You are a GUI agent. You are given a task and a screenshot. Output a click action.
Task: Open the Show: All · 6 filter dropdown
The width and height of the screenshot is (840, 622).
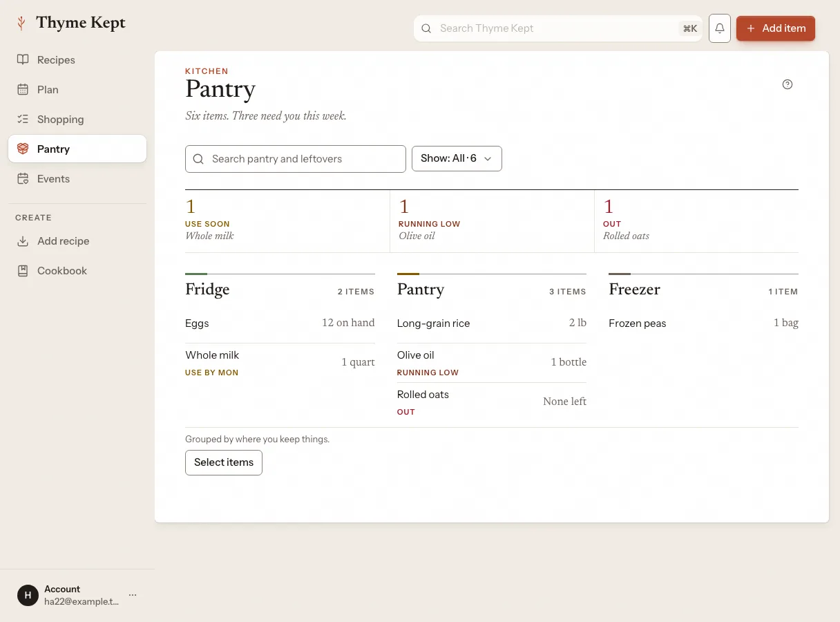457,158
